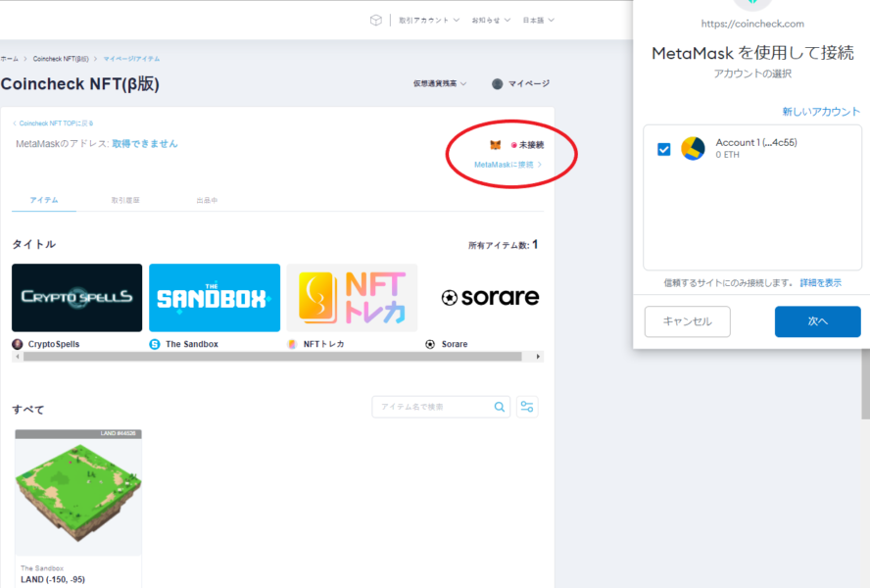Image resolution: width=870 pixels, height=588 pixels.
Task: Click the Coincheck NFT(β版) breadcrumb
Action: tap(61, 59)
